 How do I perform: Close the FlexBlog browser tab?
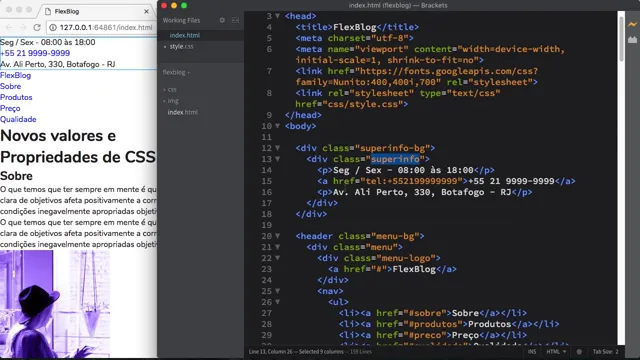coord(147,11)
